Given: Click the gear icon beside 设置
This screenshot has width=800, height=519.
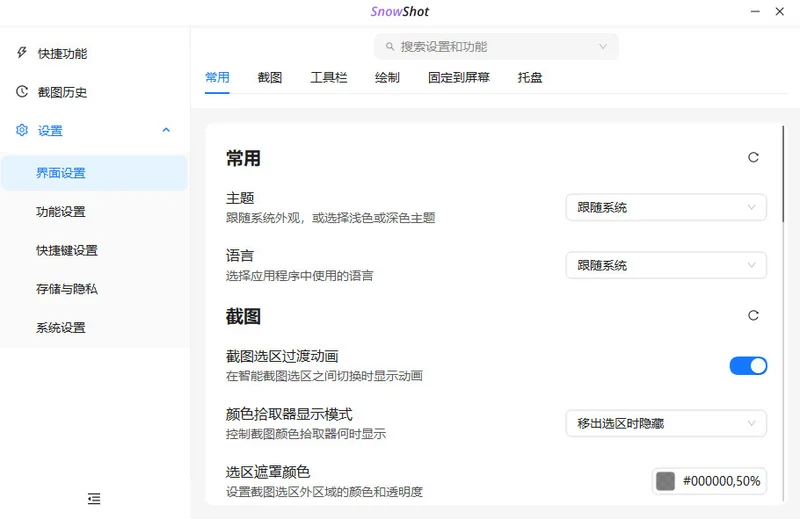Looking at the screenshot, I should [x=22, y=130].
